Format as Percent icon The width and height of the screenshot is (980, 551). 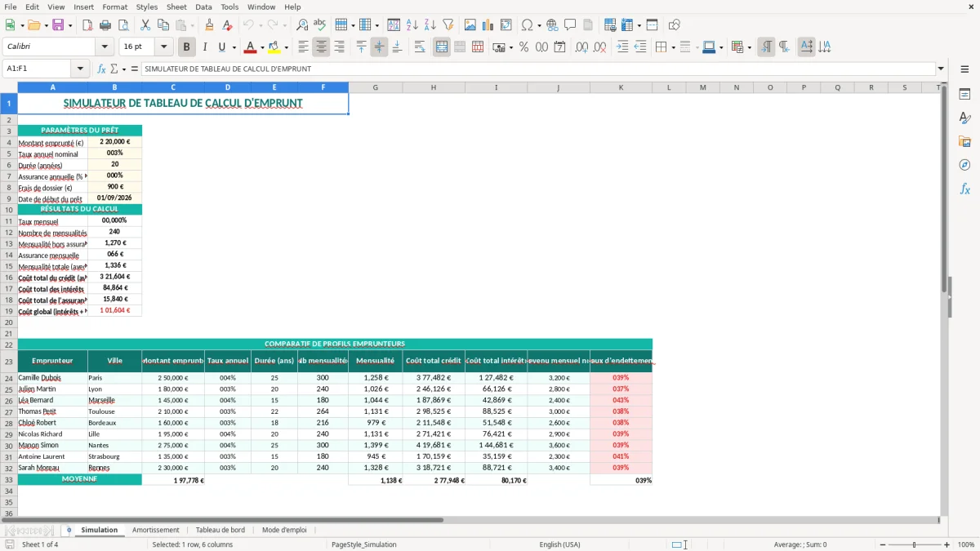tap(523, 47)
